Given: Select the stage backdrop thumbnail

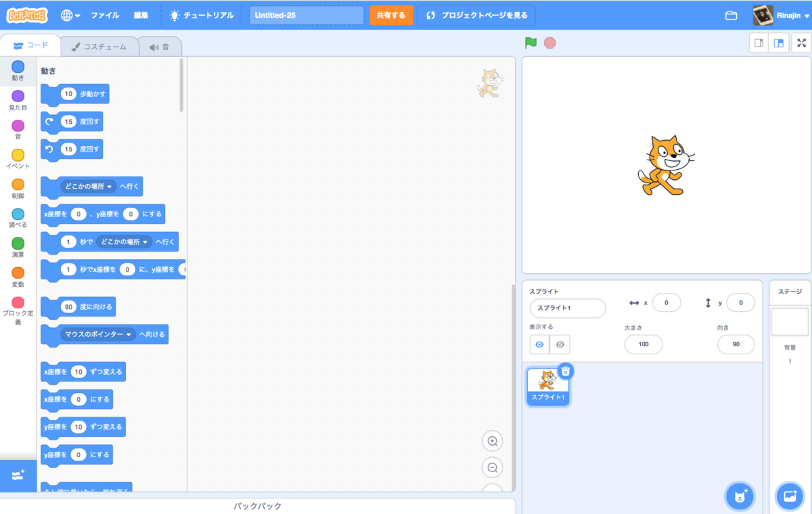Looking at the screenshot, I should tap(790, 323).
